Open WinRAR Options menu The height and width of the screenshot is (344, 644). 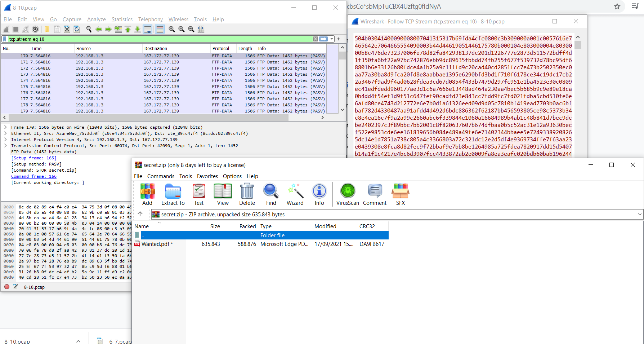[232, 176]
